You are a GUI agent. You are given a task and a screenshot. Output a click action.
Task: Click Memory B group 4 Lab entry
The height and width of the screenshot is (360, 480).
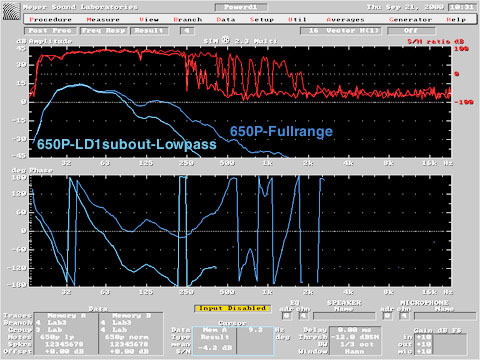(x=115, y=330)
